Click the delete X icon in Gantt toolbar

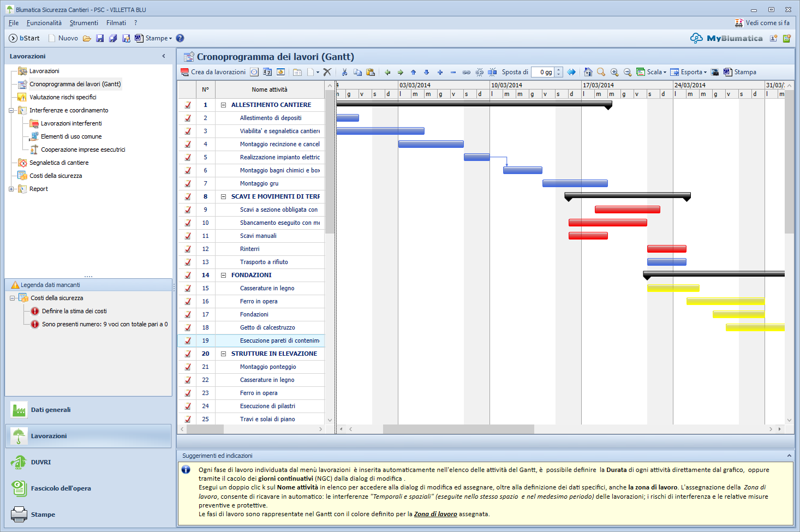(327, 72)
